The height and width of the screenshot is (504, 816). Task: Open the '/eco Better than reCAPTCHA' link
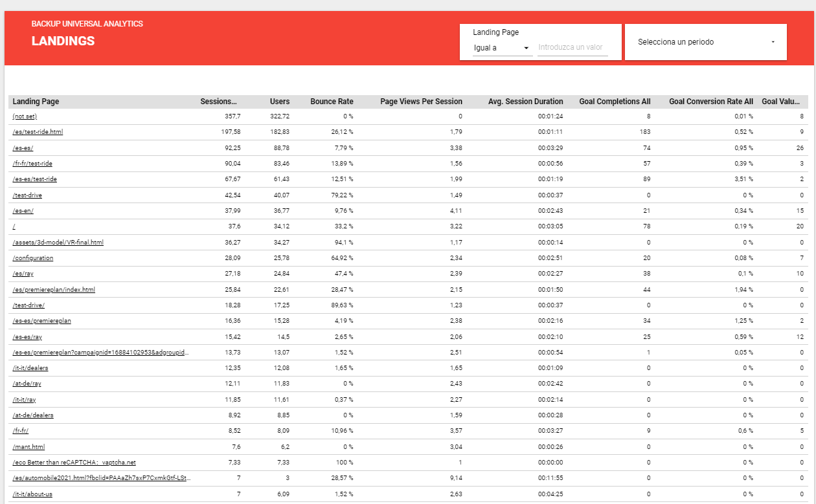tap(74, 463)
